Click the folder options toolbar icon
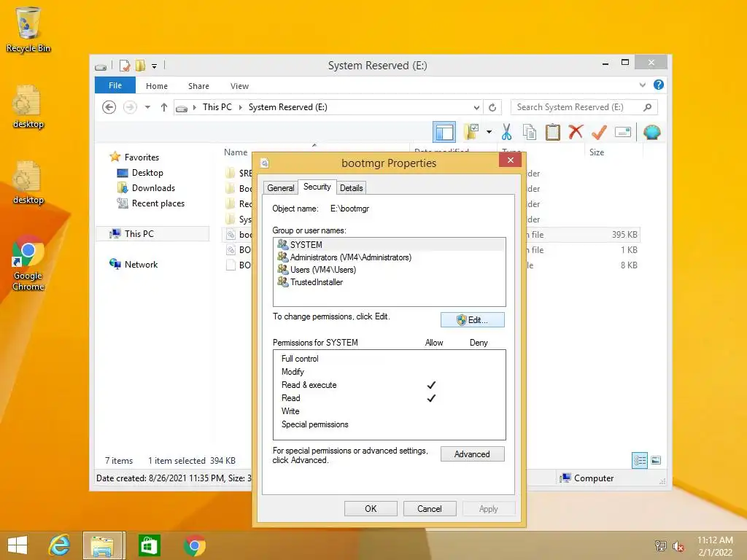 tap(471, 132)
